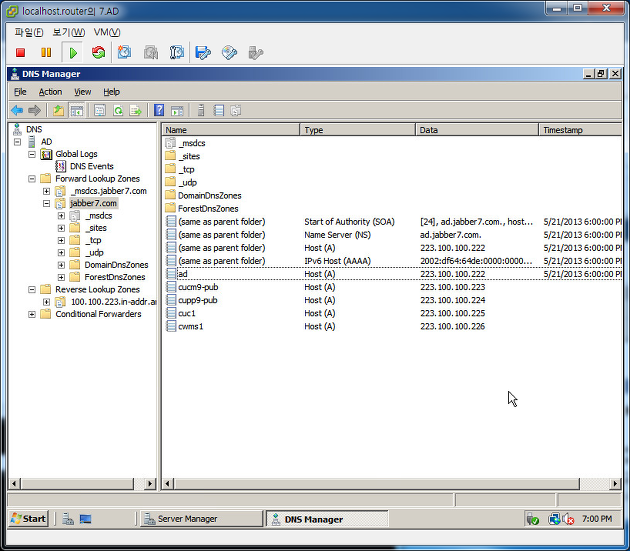The width and height of the screenshot is (630, 551).
Task: Stop the VM with red square button
Action: point(20,53)
